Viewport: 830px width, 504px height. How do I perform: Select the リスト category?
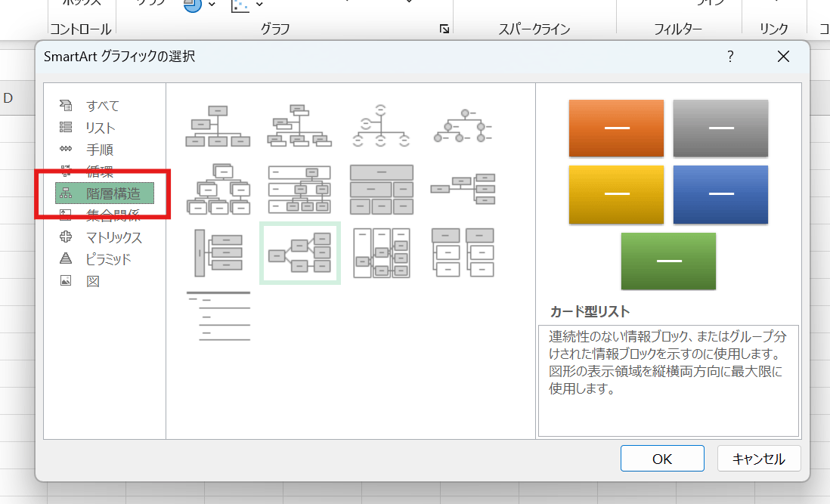pos(101,128)
